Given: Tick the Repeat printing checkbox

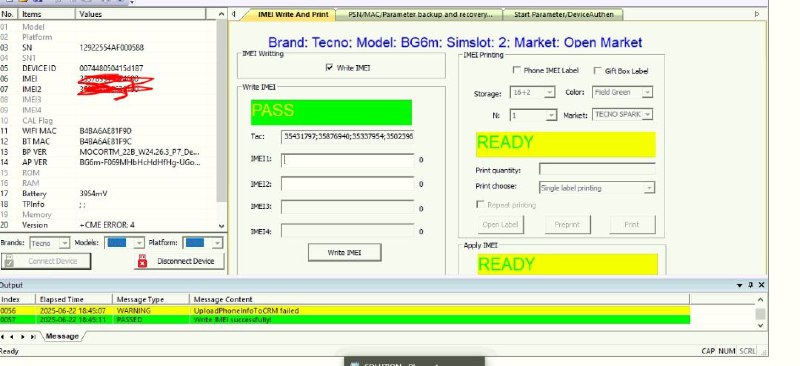Looking at the screenshot, I should [480, 204].
